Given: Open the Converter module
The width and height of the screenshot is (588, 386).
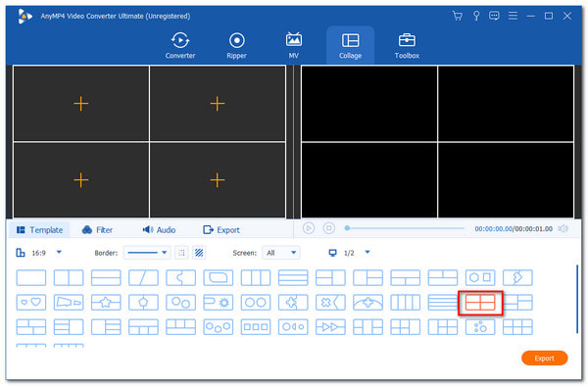Looking at the screenshot, I should [x=180, y=46].
